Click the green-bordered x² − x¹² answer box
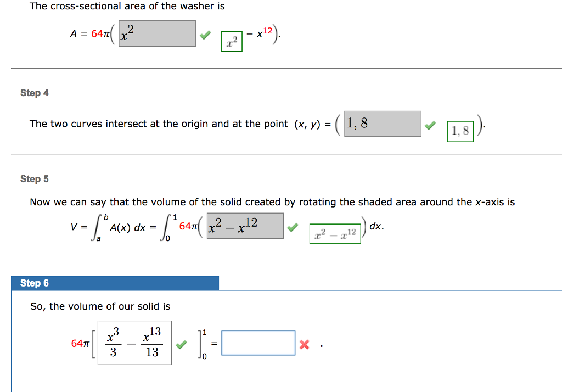Viewport: 562px width, 392px height. tap(335, 233)
